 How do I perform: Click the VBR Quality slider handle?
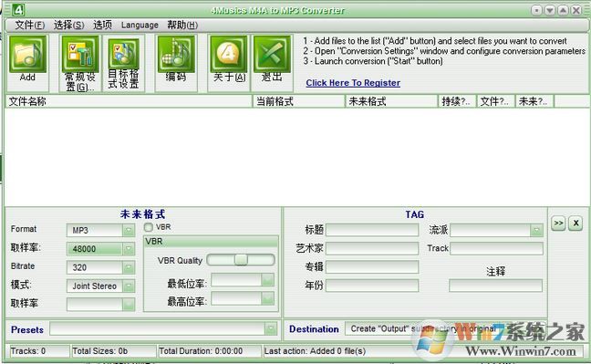[x=241, y=259]
